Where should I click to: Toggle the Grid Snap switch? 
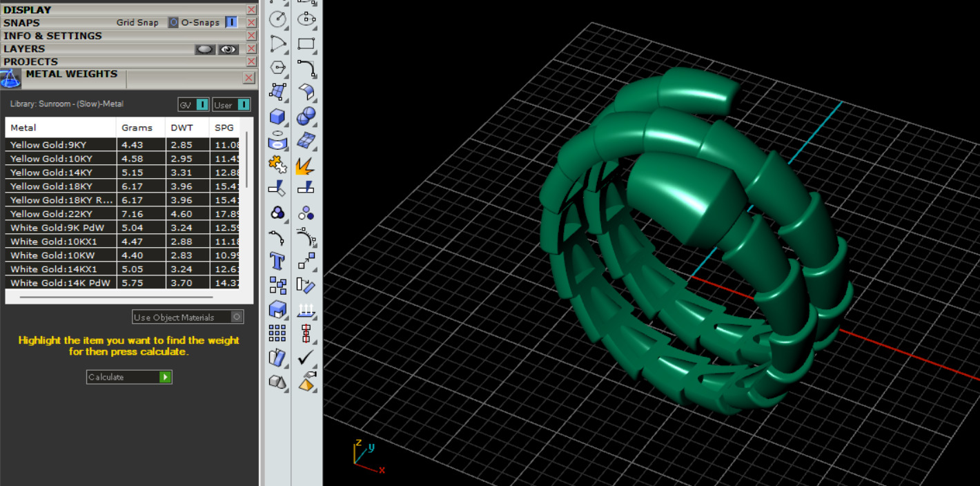pos(173,22)
